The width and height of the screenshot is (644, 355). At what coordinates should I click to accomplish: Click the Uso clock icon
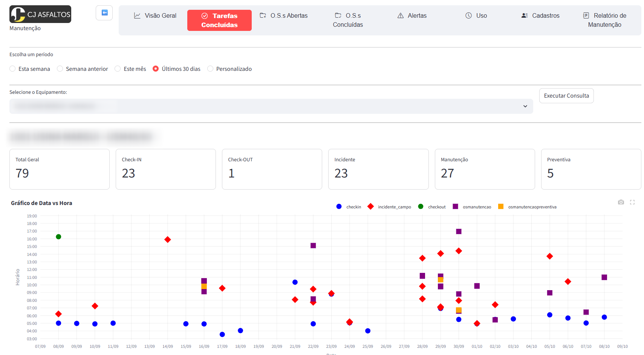click(469, 15)
